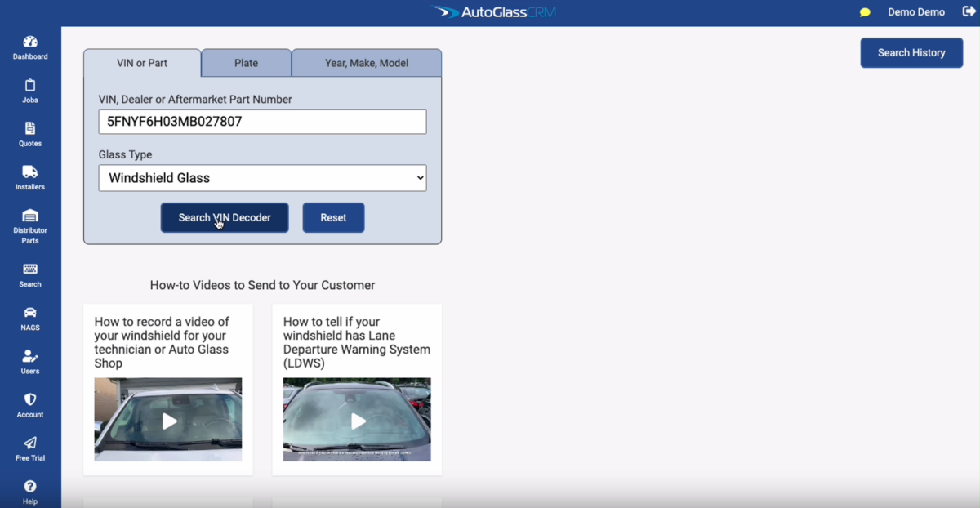Open Account shield icon
The image size is (980, 508).
pyautogui.click(x=30, y=400)
